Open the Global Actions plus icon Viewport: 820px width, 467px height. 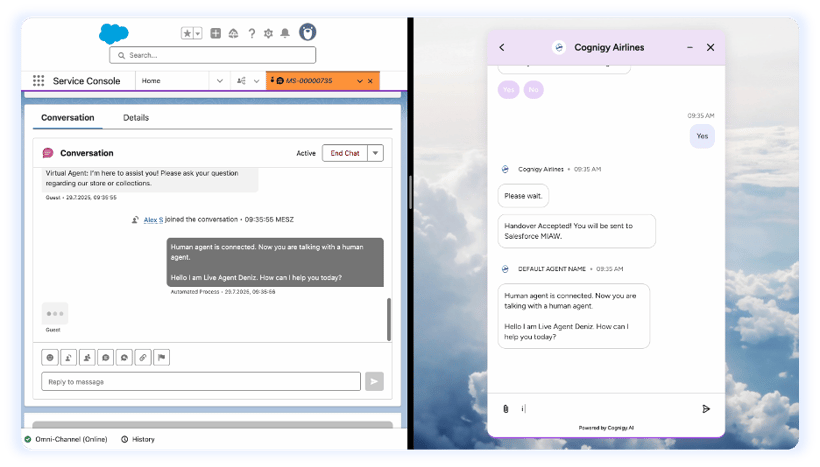(x=215, y=33)
